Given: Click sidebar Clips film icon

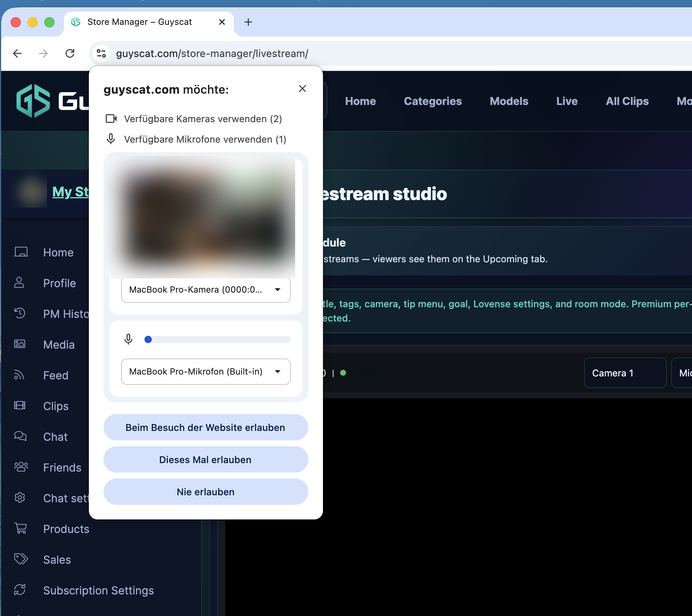Looking at the screenshot, I should [20, 405].
